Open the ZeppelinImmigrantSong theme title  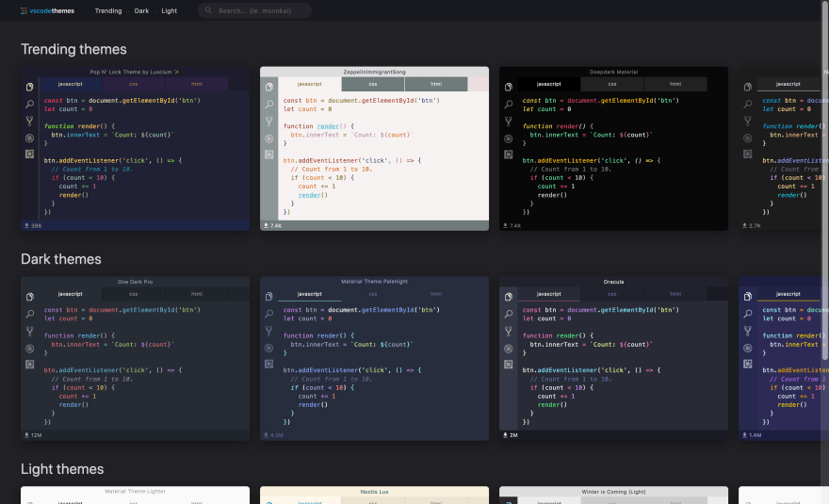pos(374,72)
